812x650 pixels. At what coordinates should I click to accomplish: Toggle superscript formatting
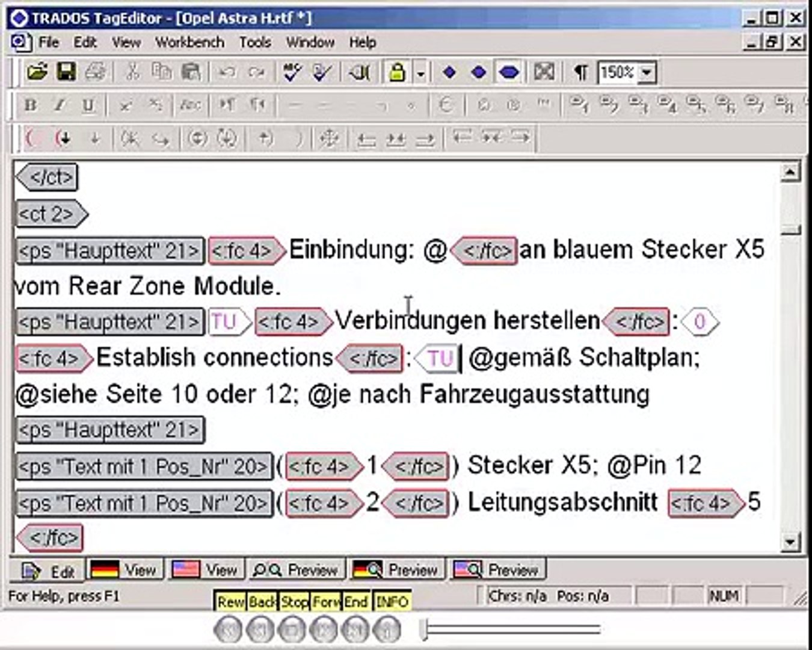(125, 105)
